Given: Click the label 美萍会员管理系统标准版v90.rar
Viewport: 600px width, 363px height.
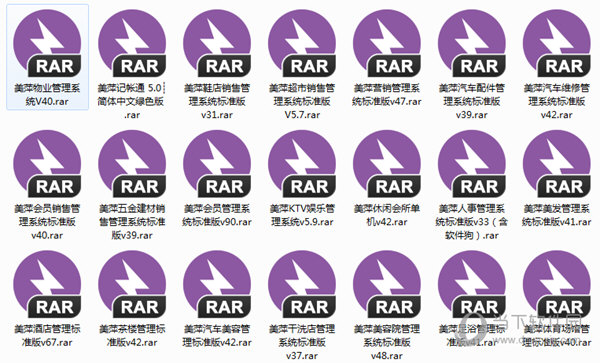Looking at the screenshot, I should tap(217, 215).
